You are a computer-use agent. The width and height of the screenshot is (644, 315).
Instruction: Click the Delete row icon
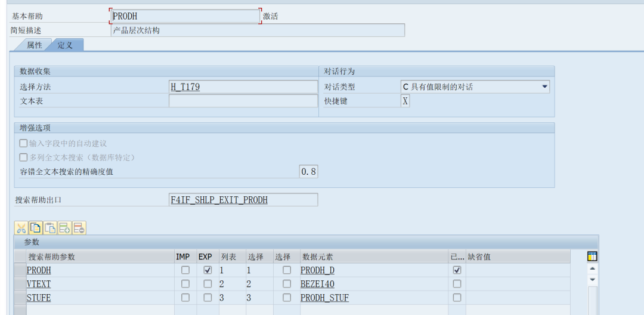tap(79, 227)
